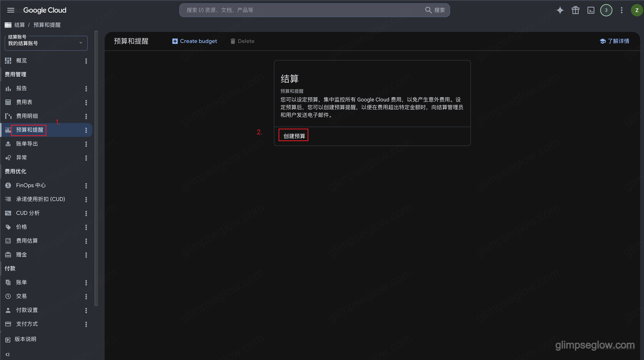
Task: Click the 账单 documents icon
Action: tap(8, 282)
